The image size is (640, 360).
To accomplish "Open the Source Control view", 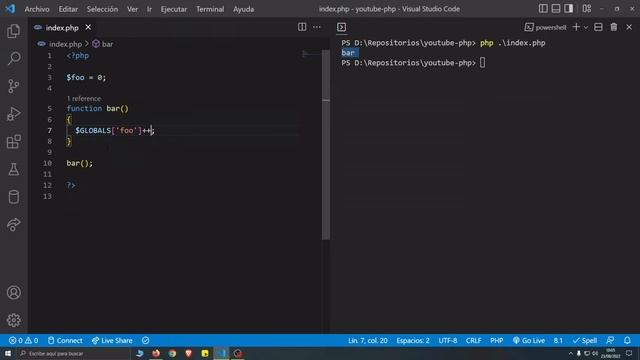I will click(x=13, y=86).
